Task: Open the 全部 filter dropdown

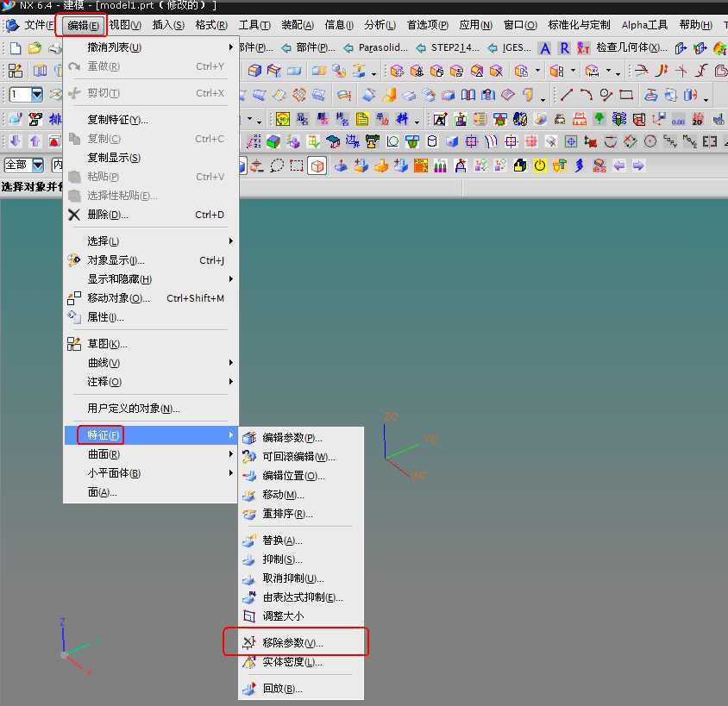Action: (38, 166)
